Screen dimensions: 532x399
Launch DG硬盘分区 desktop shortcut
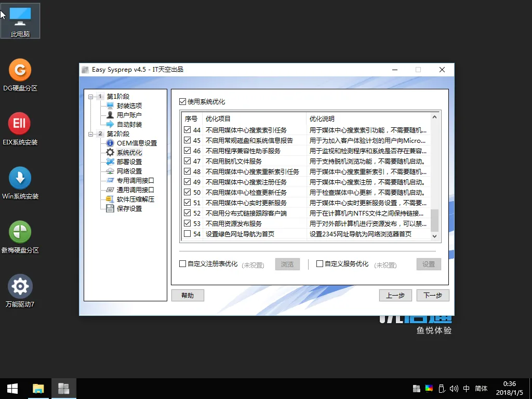click(20, 75)
